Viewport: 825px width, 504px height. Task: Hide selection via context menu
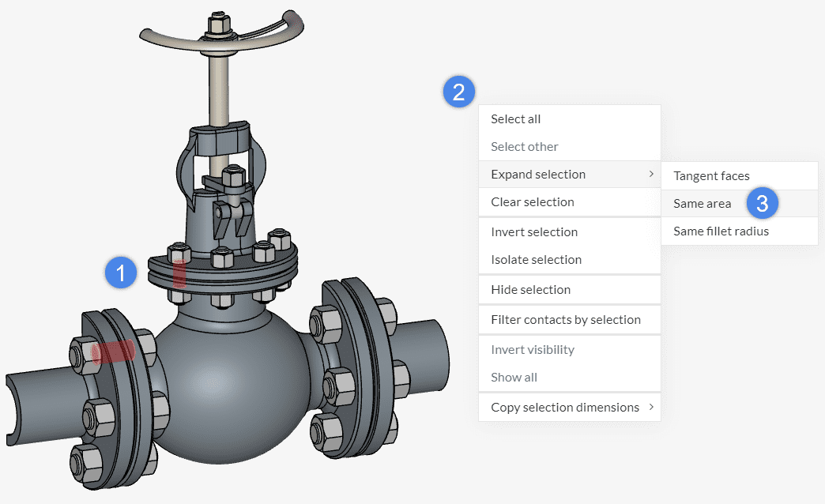coord(530,290)
